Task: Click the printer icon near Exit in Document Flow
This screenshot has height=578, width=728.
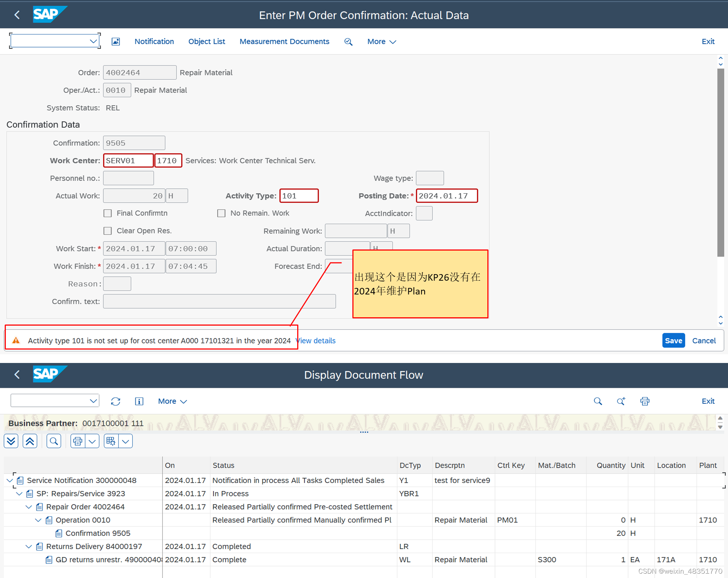Action: click(x=645, y=401)
